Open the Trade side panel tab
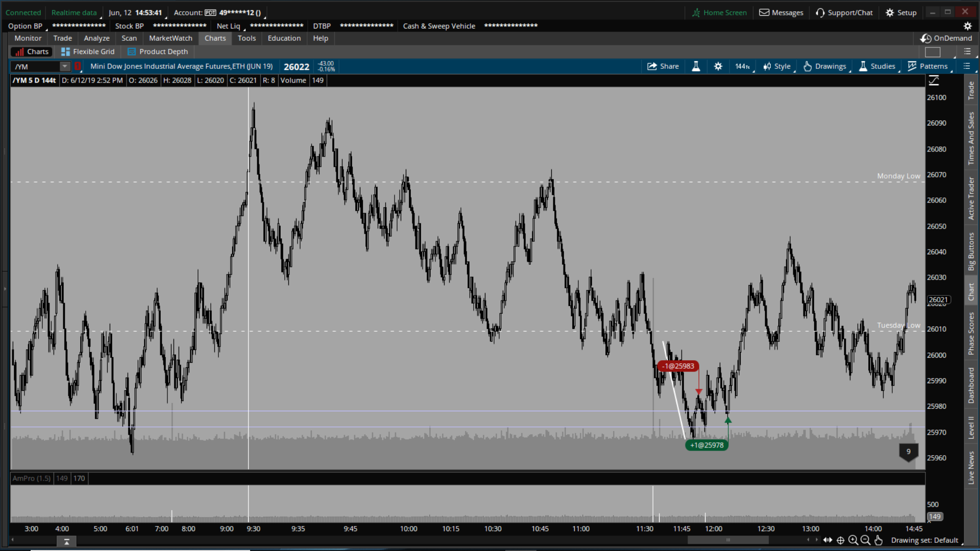Screen dimensions: 980x551 [x=971, y=91]
